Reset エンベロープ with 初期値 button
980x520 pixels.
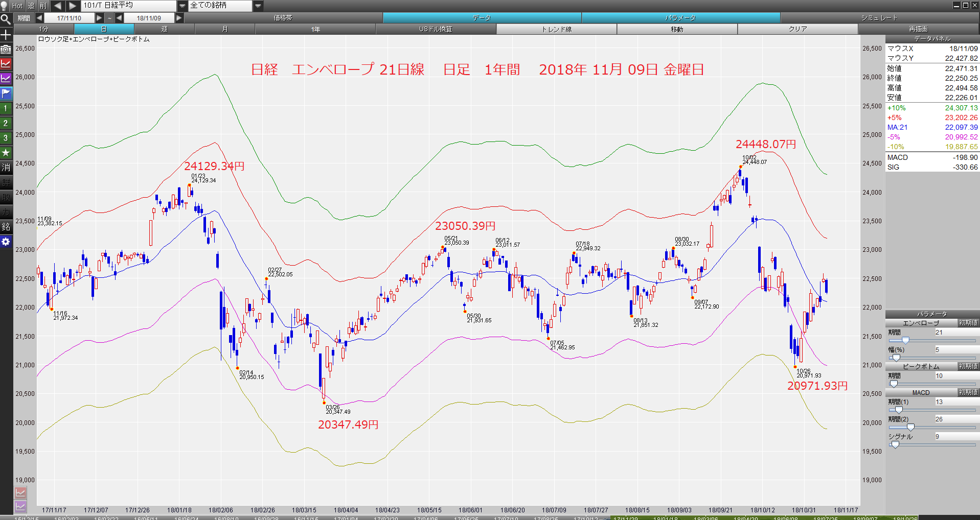(968, 323)
